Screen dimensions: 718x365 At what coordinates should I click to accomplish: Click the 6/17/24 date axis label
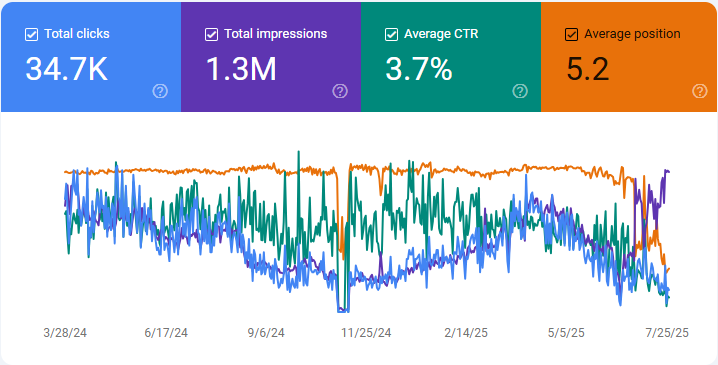point(166,333)
